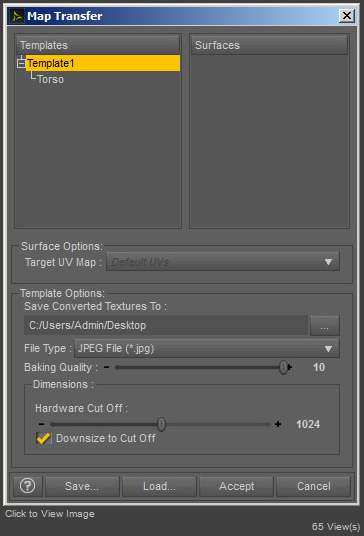Click the Baking Quality value 10

click(x=319, y=367)
